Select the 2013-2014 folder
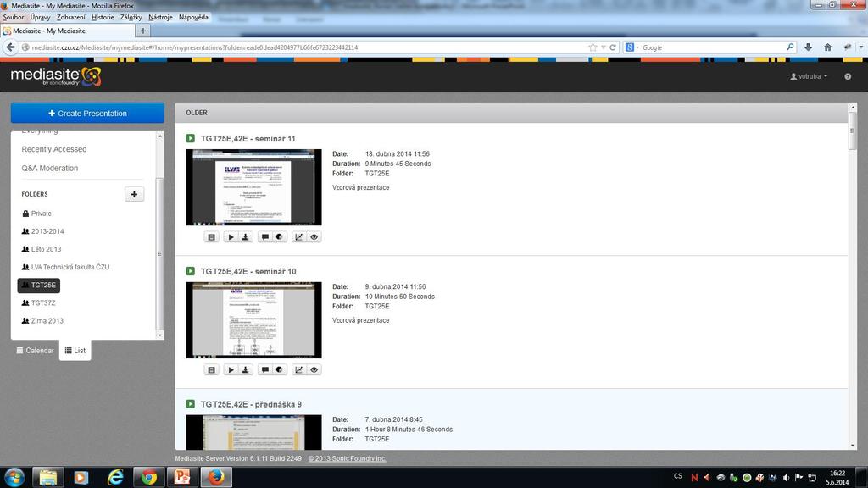868x488 pixels. click(42, 231)
